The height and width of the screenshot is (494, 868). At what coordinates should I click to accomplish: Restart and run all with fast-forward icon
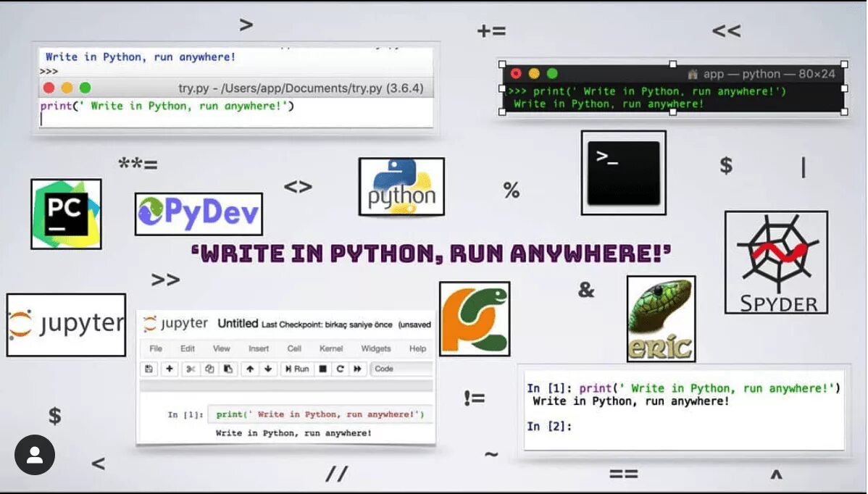[x=358, y=369]
